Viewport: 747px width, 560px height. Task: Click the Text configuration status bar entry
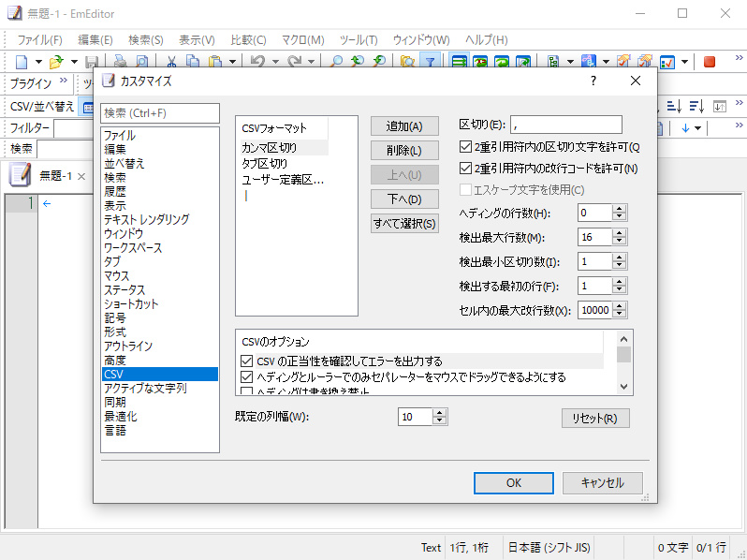click(432, 548)
